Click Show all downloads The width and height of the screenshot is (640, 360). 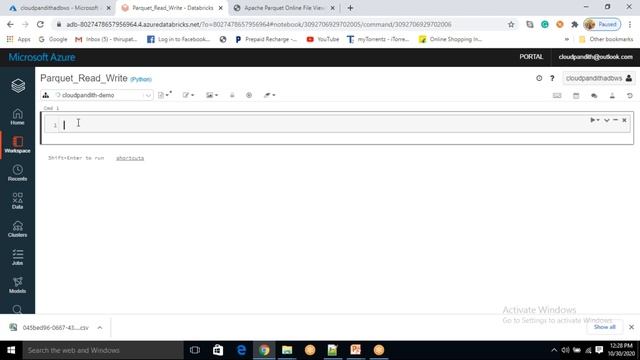(604, 327)
